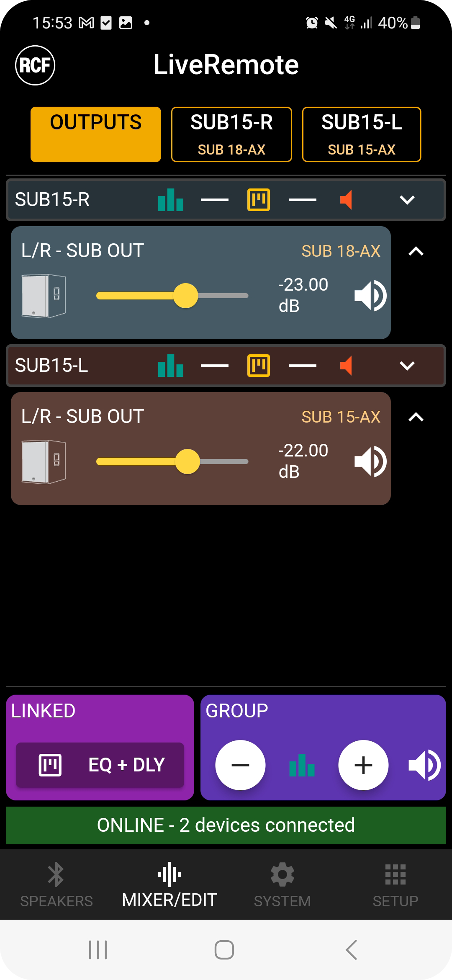Tap the RCF logo icon
The height and width of the screenshot is (980, 452).
(35, 65)
